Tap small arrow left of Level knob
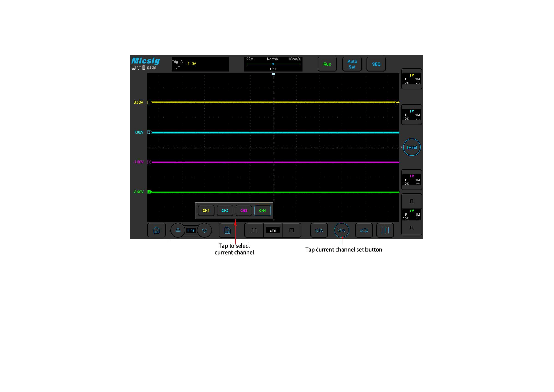Viewport: 554px width, 392px height. [402, 147]
